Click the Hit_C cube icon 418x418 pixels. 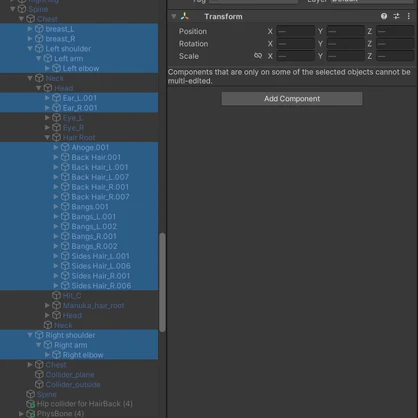click(56, 296)
